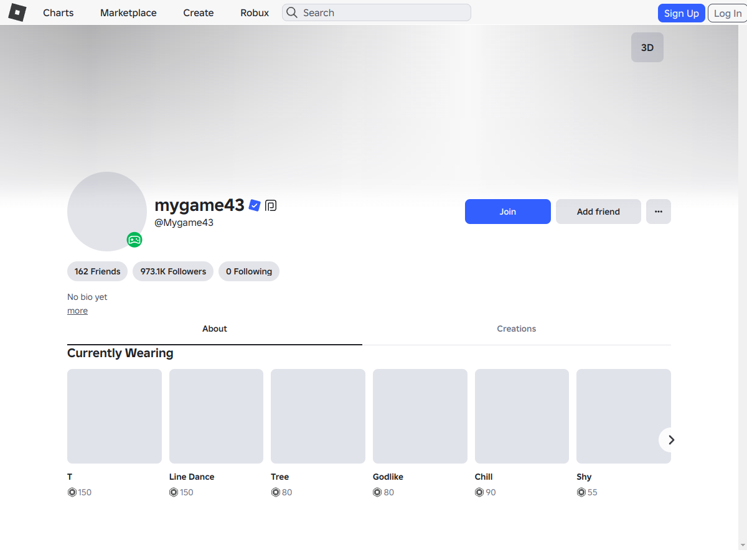This screenshot has width=747, height=560.
Task: Click the scrollbar down arrow
Action: tap(743, 545)
